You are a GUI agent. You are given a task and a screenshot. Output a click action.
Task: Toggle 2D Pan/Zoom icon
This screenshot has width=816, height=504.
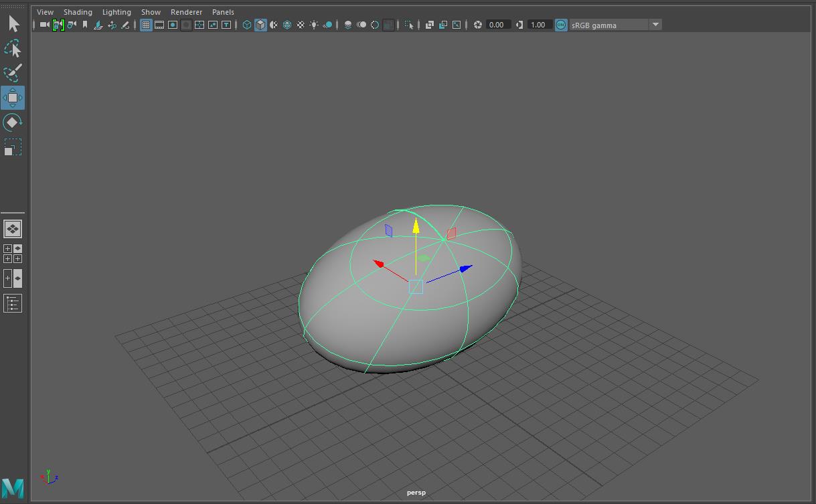click(x=112, y=25)
